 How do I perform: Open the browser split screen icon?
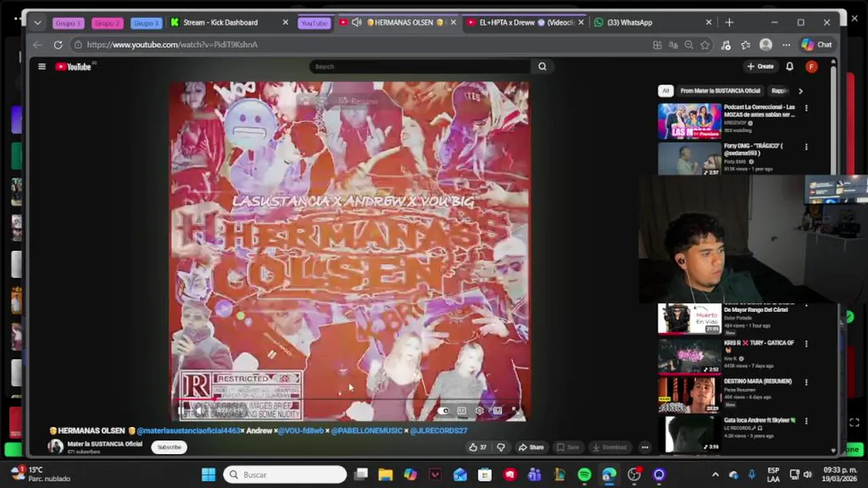click(657, 45)
